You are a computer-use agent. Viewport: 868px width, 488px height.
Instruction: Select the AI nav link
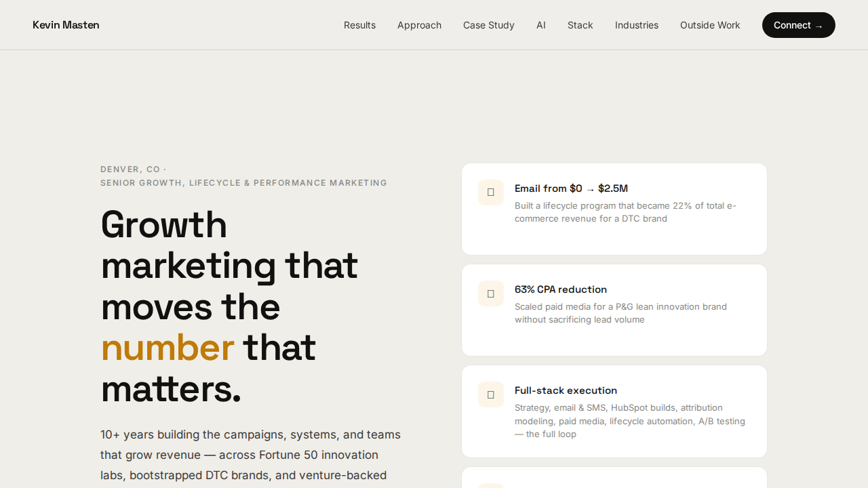[541, 25]
